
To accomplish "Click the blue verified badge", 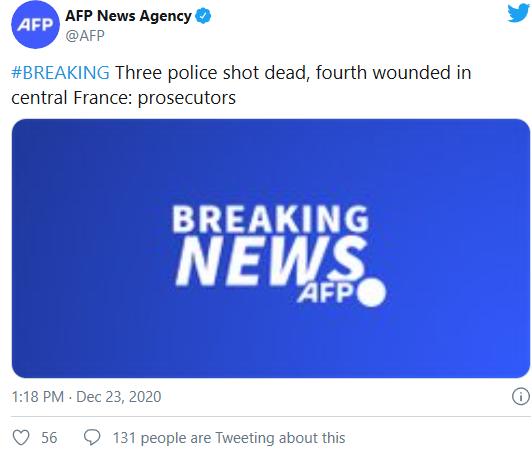I will point(204,16).
